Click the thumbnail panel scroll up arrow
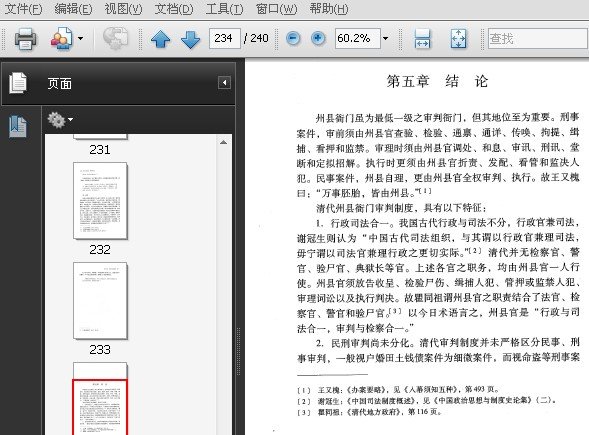The height and width of the screenshot is (435, 589). tap(224, 142)
